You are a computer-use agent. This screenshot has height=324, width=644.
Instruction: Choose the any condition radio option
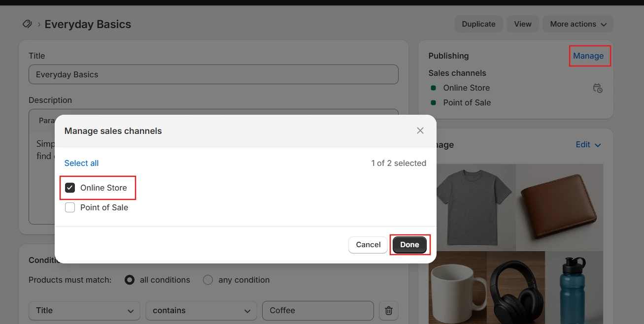click(208, 280)
